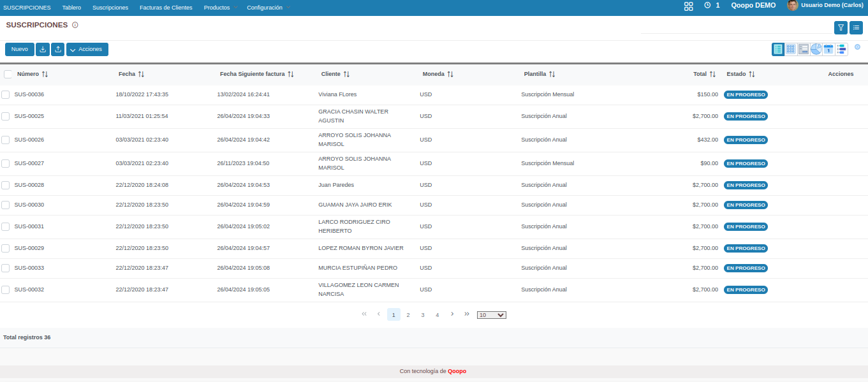
Task: Switch to the calendar view
Action: tap(828, 49)
